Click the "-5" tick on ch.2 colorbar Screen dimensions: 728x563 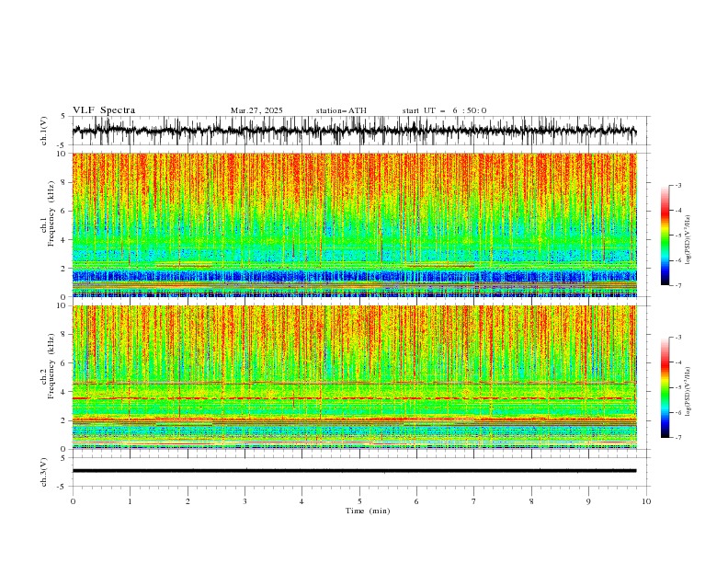[678, 387]
